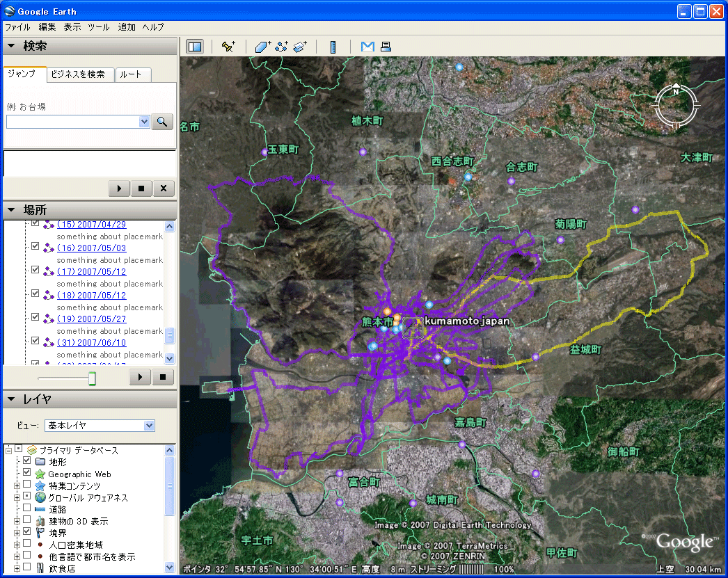Image resolution: width=728 pixels, height=578 pixels.
Task: Add a new placemark with pushpin icon
Action: coord(228,47)
